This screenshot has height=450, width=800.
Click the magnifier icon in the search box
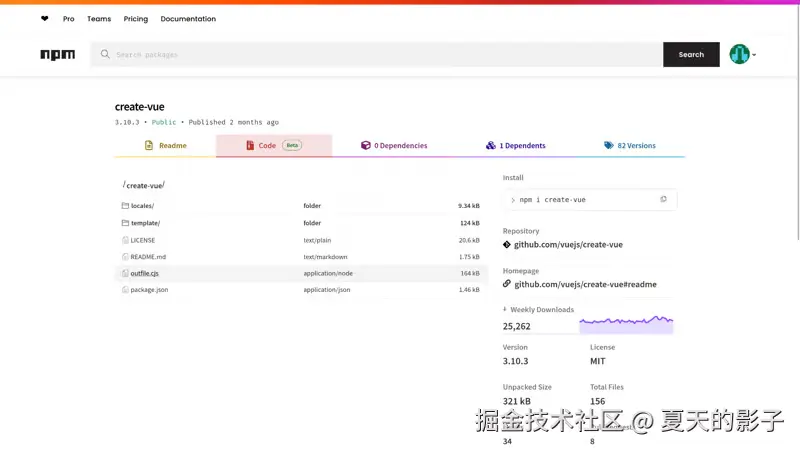tap(105, 54)
